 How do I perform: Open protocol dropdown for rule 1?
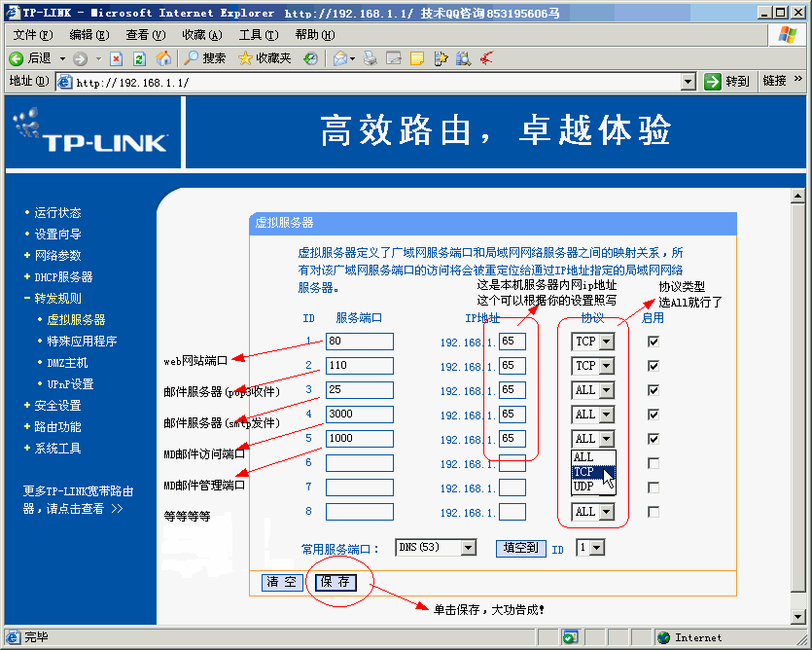click(x=607, y=342)
